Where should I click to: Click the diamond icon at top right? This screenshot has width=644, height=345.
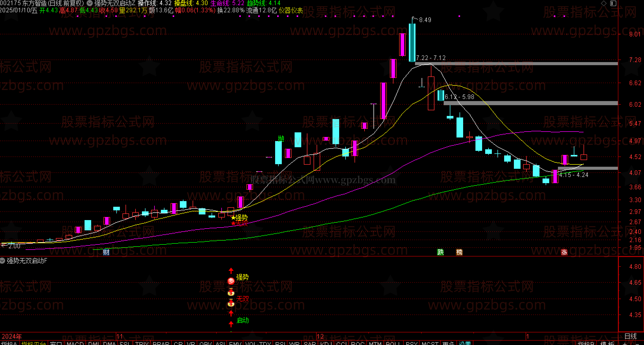click(x=604, y=3)
